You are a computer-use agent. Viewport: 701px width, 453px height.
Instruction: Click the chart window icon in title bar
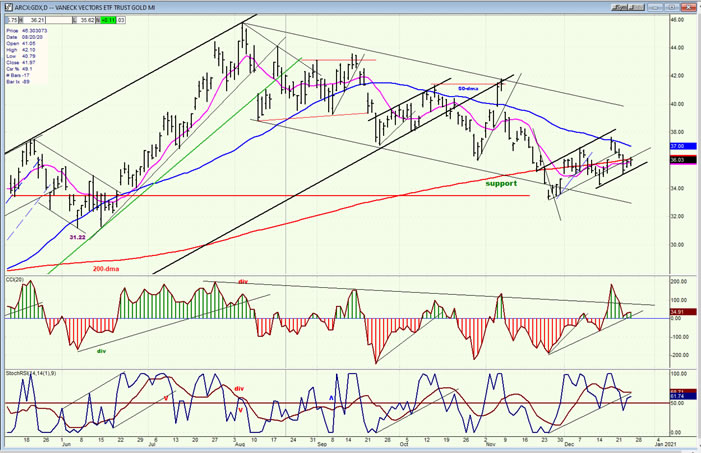[x=8, y=8]
